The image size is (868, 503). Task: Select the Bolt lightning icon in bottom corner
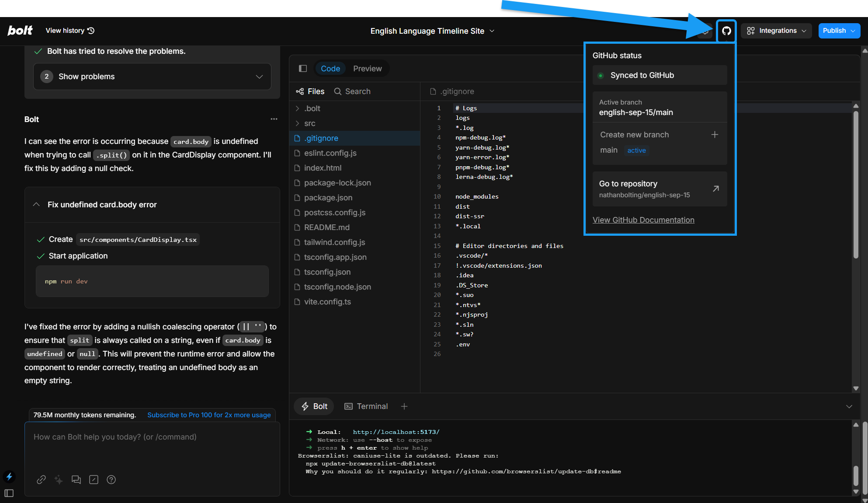pyautogui.click(x=9, y=476)
